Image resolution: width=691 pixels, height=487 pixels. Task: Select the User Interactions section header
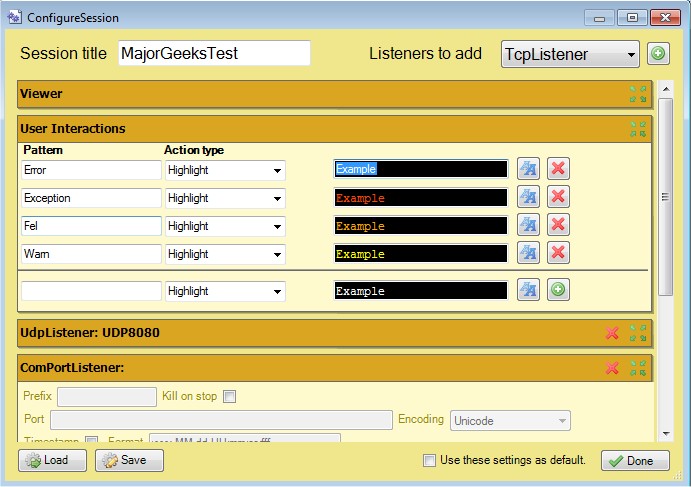(334, 129)
